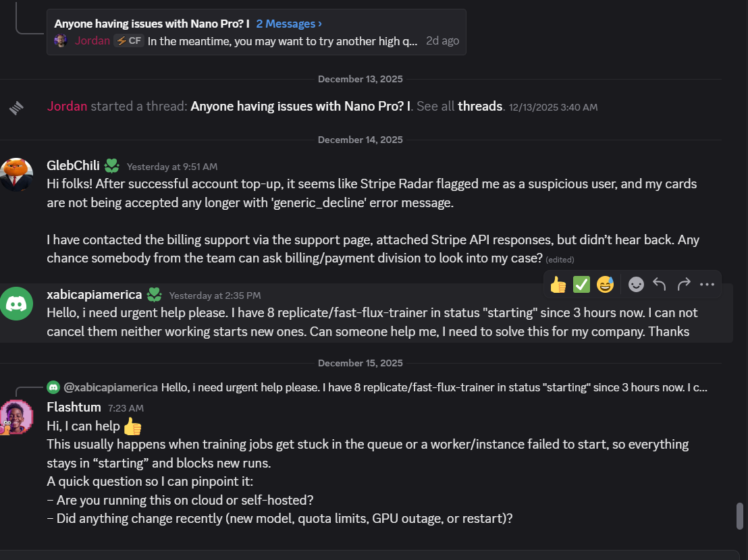Add a new reaction via the smiley icon
This screenshot has height=560, width=748.
pos(635,284)
